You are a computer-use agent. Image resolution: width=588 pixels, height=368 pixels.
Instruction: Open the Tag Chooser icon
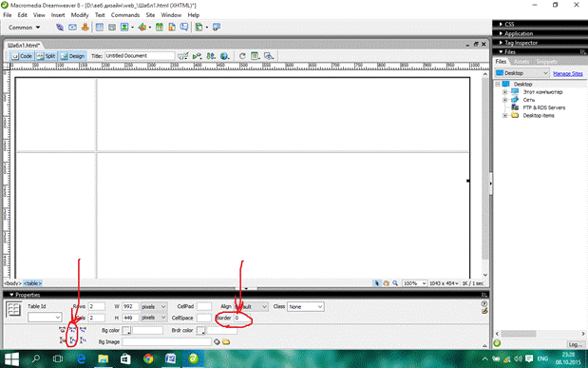(x=217, y=27)
